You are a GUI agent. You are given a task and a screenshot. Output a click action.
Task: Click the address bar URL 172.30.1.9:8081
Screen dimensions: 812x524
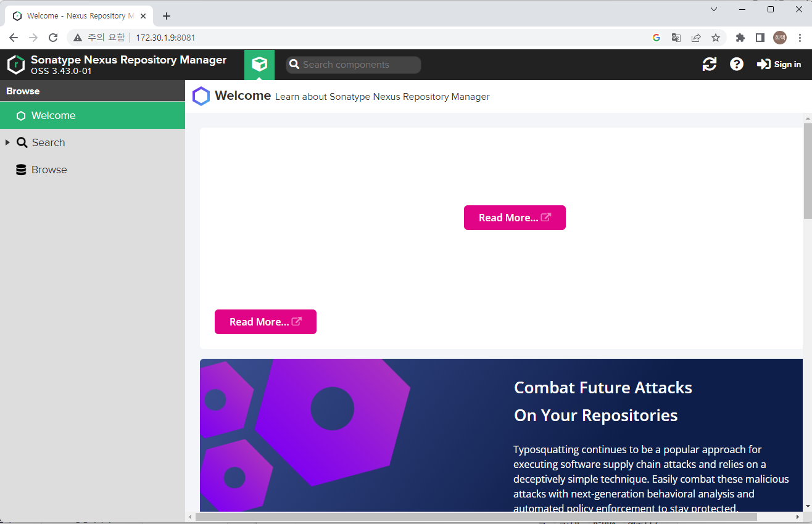point(165,38)
